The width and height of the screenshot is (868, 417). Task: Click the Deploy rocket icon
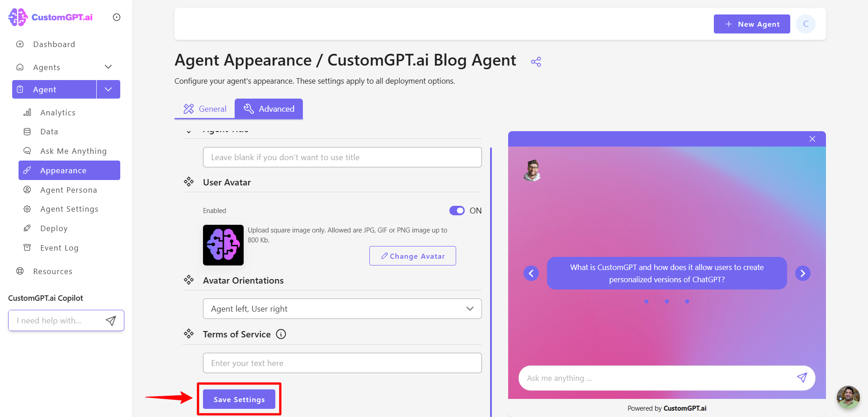coord(27,228)
